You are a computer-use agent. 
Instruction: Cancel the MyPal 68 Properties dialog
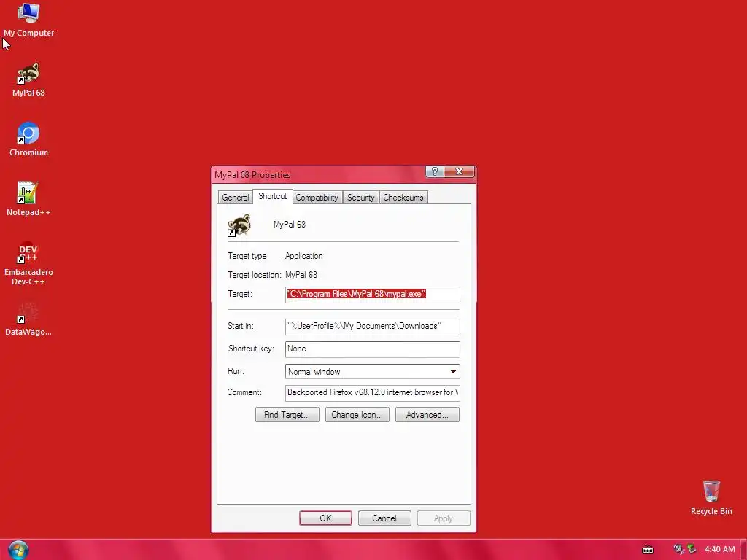coord(384,518)
